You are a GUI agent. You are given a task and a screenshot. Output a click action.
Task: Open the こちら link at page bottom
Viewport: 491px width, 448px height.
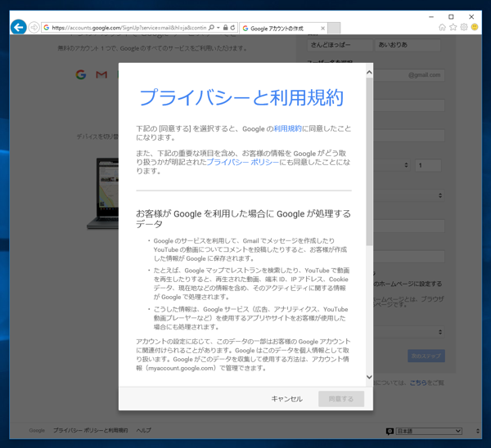click(418, 383)
